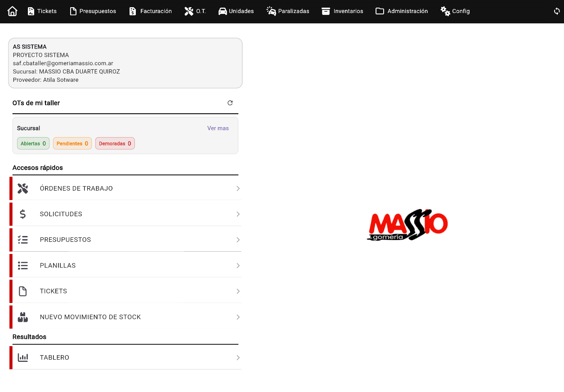Refresh the OTs de mi taller section
Screen dimensions: 564x392
pos(230,103)
